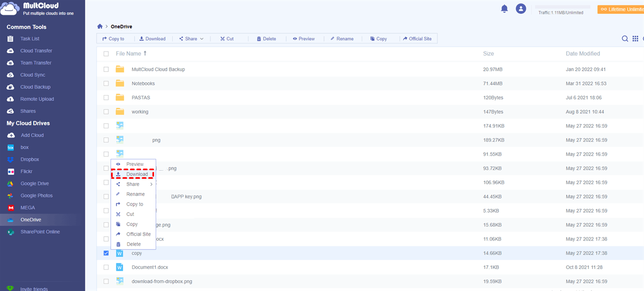Screen dimensions: 644x291
Task: Open the user account avatar
Action: pyautogui.click(x=521, y=9)
